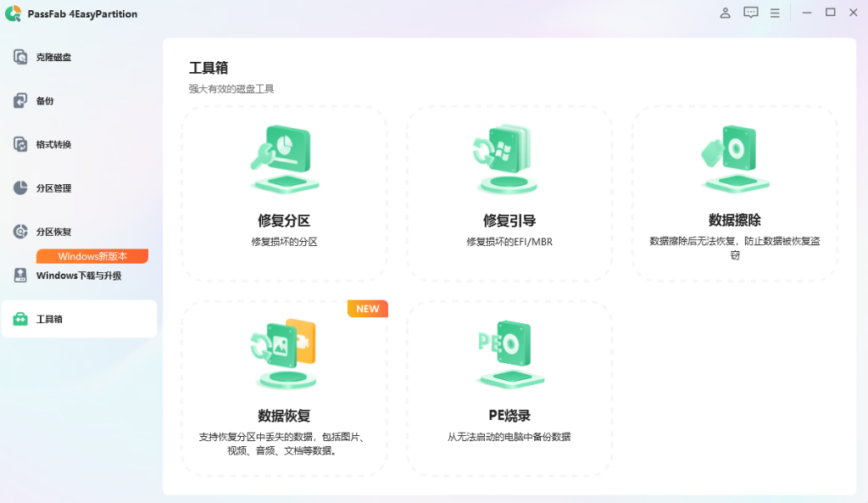Click the NEW badge on 数据恢复

[367, 309]
